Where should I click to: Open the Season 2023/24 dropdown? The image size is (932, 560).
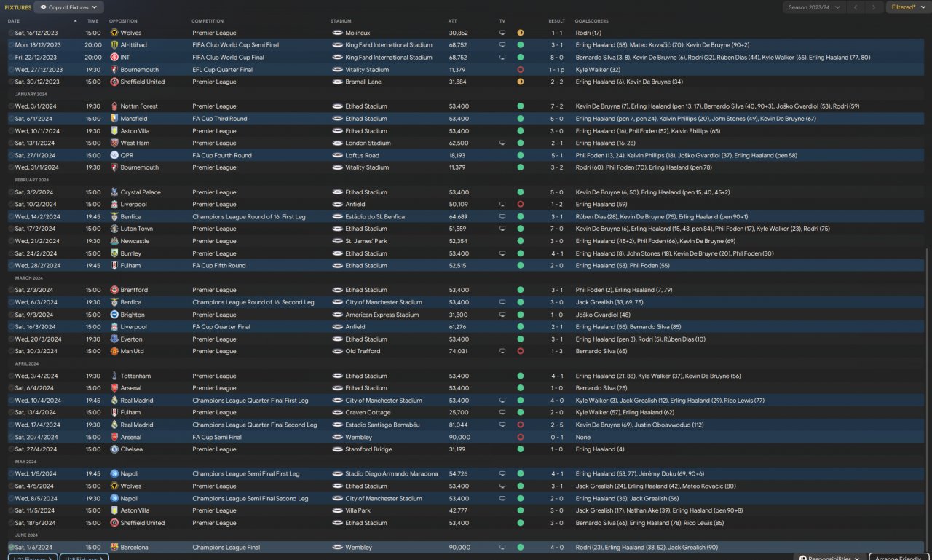tap(814, 7)
